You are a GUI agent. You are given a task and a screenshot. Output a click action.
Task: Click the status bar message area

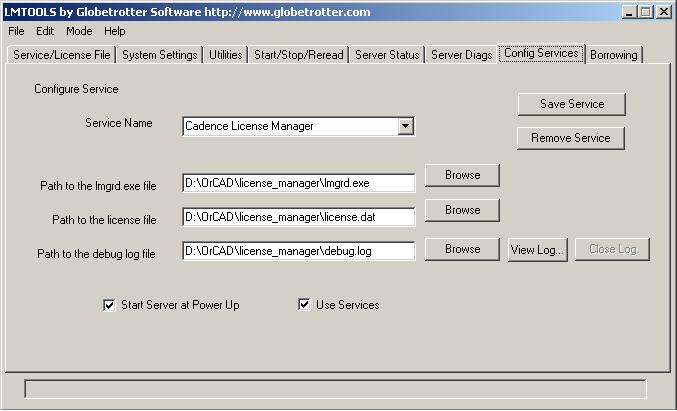335,389
